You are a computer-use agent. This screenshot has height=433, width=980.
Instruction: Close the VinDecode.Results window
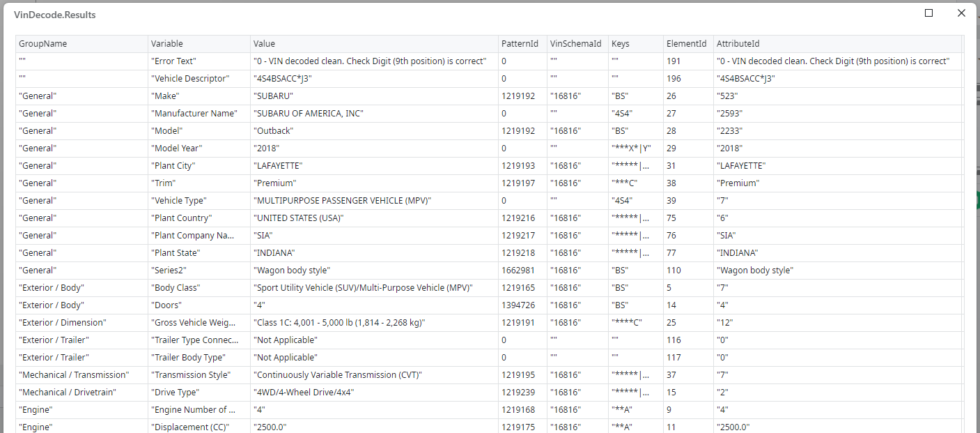click(961, 13)
